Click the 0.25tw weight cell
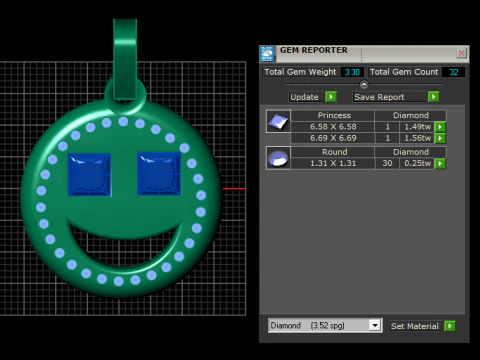 [x=417, y=163]
